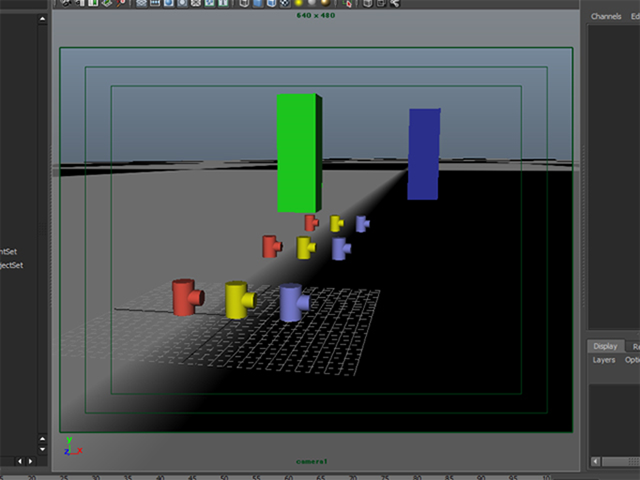Screen dimensions: 640x480
Task: Toggle the Safe Title icon
Action: coord(223,3)
